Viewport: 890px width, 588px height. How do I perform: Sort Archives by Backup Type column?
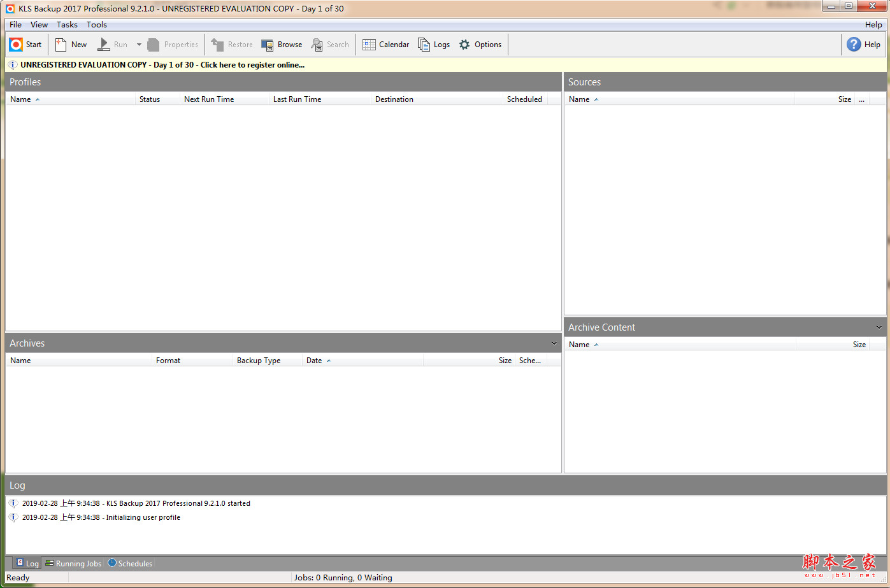[x=268, y=361]
